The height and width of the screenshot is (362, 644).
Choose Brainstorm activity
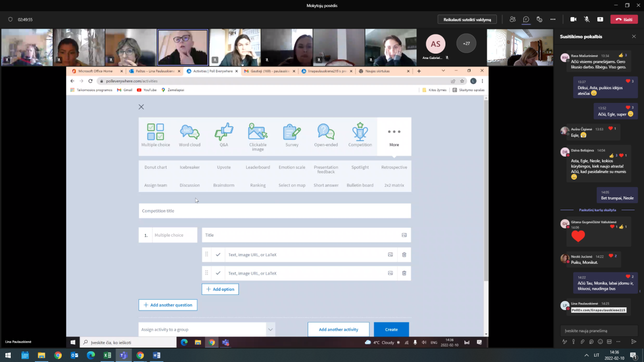coord(224,186)
